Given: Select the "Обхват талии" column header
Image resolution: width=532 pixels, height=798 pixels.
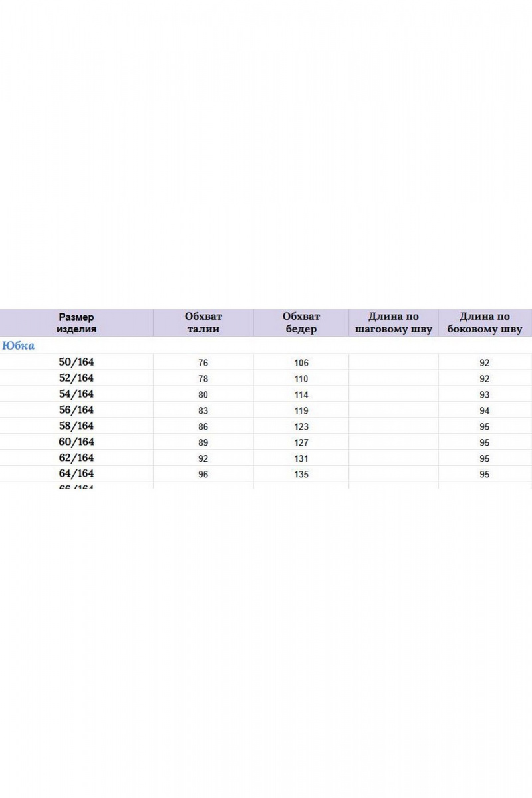Looking at the screenshot, I should tap(203, 323).
